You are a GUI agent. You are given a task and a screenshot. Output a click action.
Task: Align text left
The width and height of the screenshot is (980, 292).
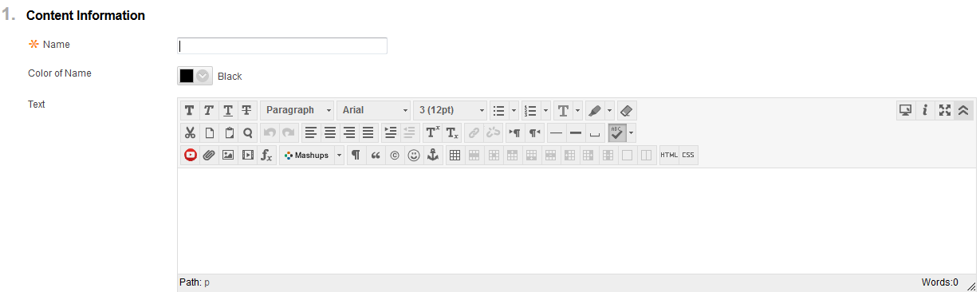tap(310, 132)
